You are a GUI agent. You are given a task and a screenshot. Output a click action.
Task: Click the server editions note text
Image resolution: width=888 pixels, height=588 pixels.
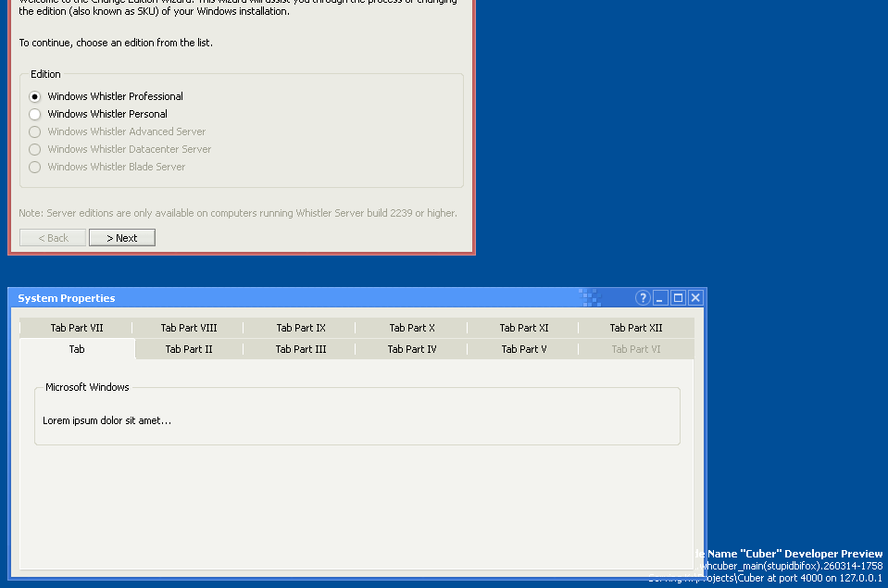click(238, 213)
